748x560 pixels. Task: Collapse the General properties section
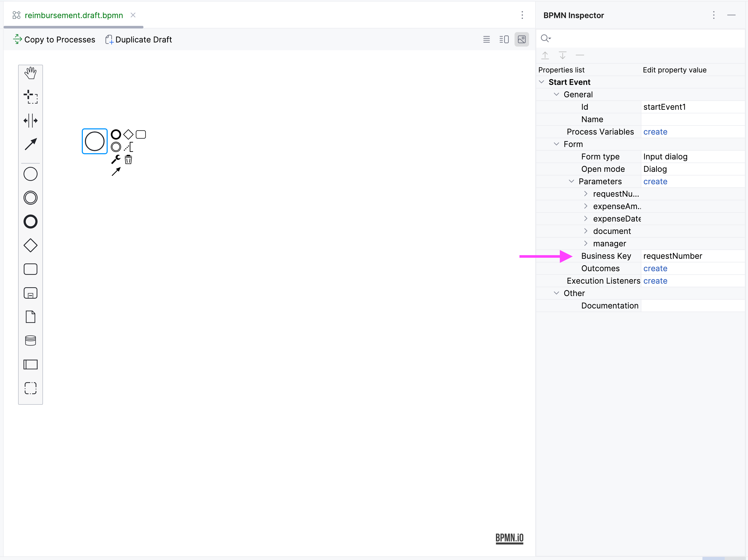click(x=556, y=94)
